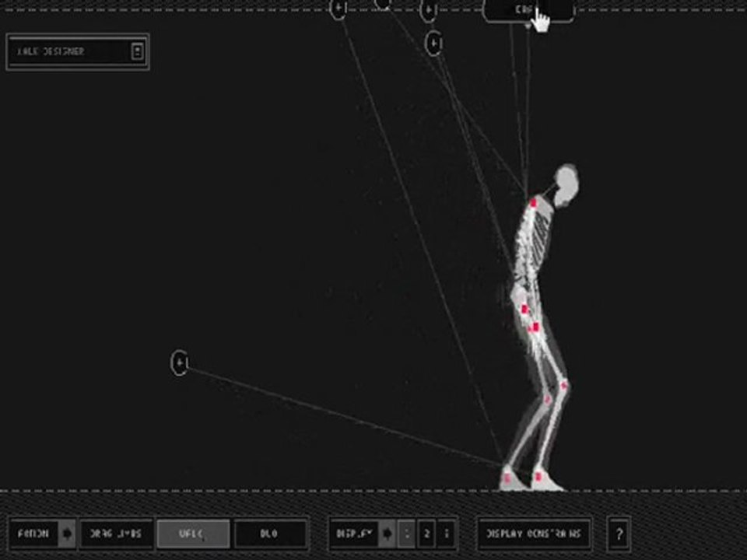Click the leftmost plus handle on the top edge
The height and width of the screenshot is (560, 747).
338,8
